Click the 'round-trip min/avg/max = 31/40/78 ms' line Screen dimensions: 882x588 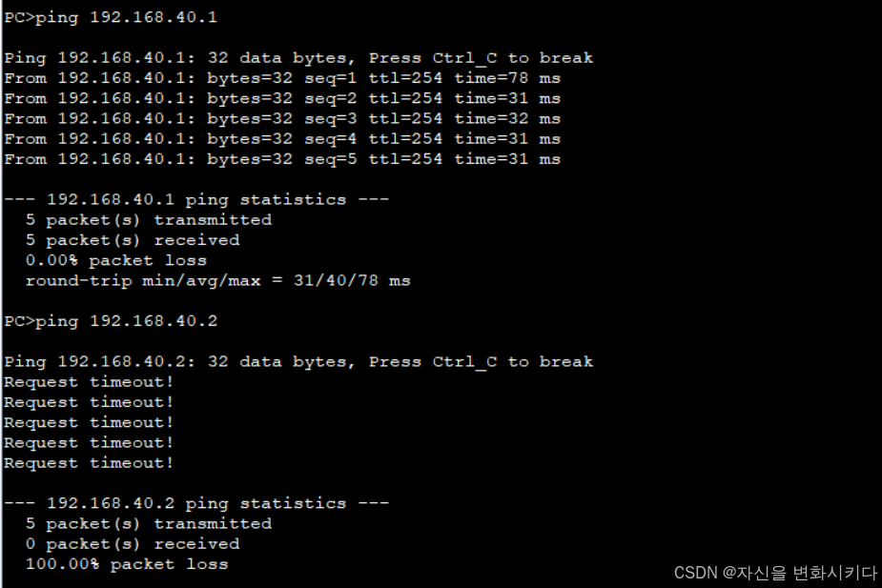217,280
